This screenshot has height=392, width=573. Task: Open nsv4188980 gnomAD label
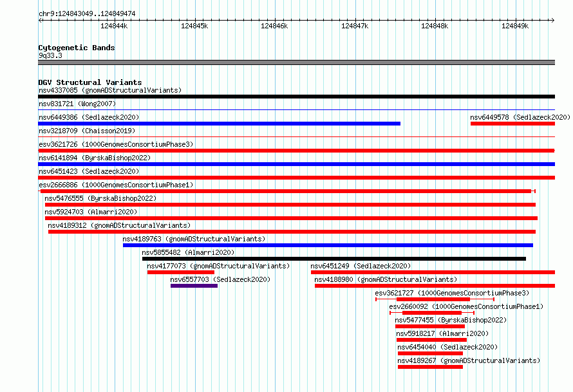pyautogui.click(x=386, y=279)
